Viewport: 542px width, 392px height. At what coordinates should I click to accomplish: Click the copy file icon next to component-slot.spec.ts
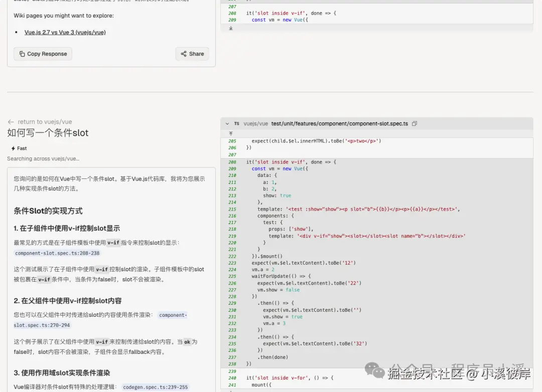point(414,123)
